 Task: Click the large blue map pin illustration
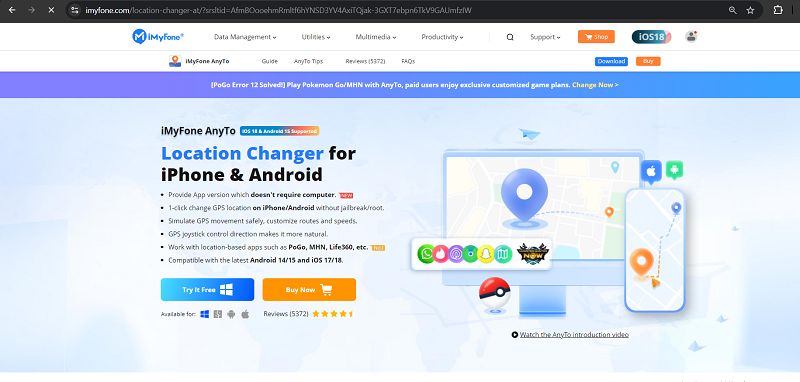(x=524, y=196)
